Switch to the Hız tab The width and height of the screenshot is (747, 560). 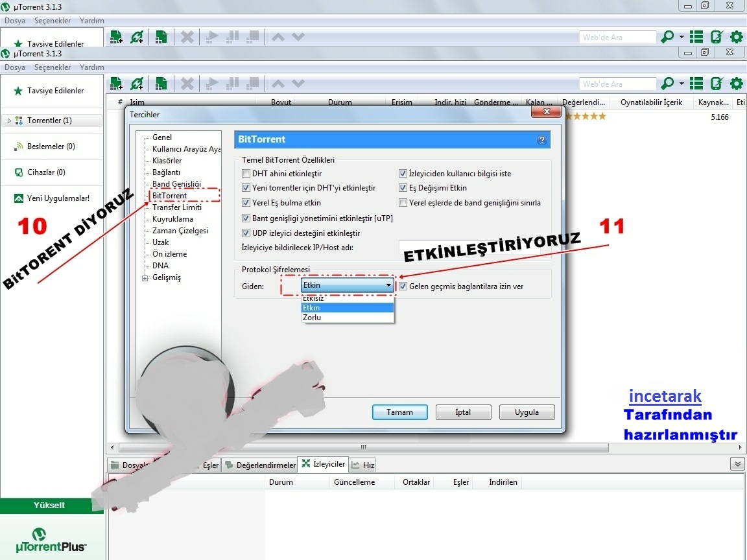(362, 465)
